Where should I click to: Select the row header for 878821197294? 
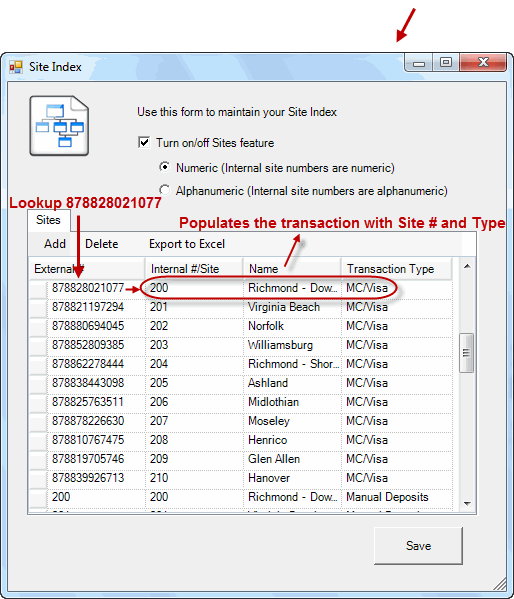[x=38, y=309]
